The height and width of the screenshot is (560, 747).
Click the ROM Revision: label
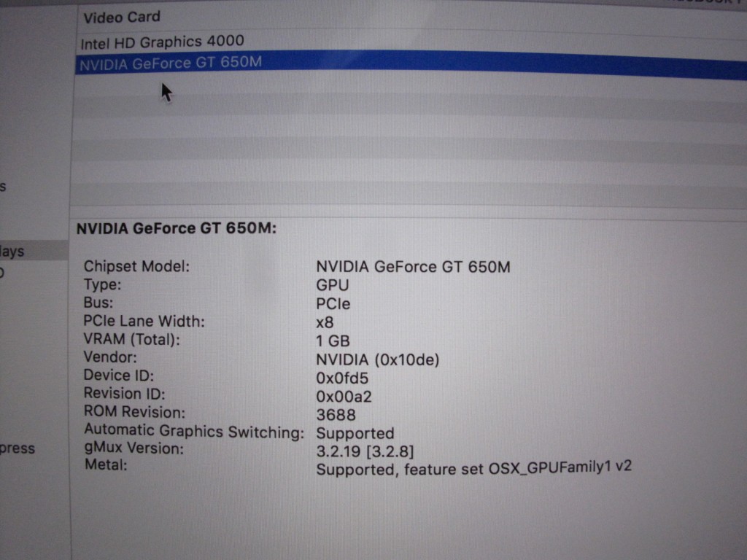(x=134, y=412)
